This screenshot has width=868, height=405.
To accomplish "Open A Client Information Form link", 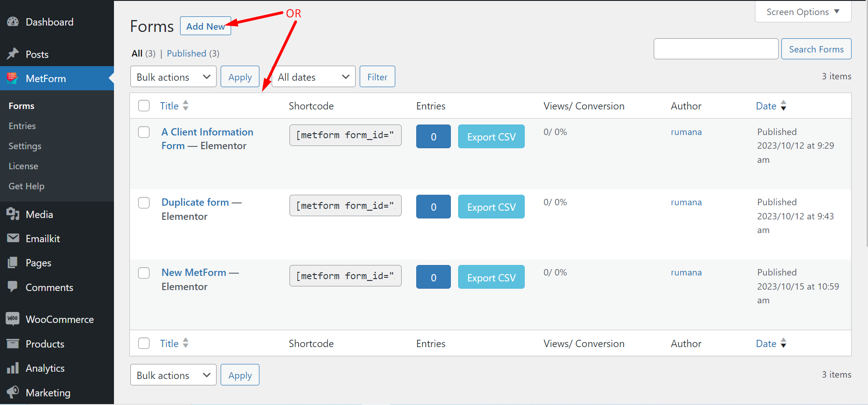I will 207,139.
